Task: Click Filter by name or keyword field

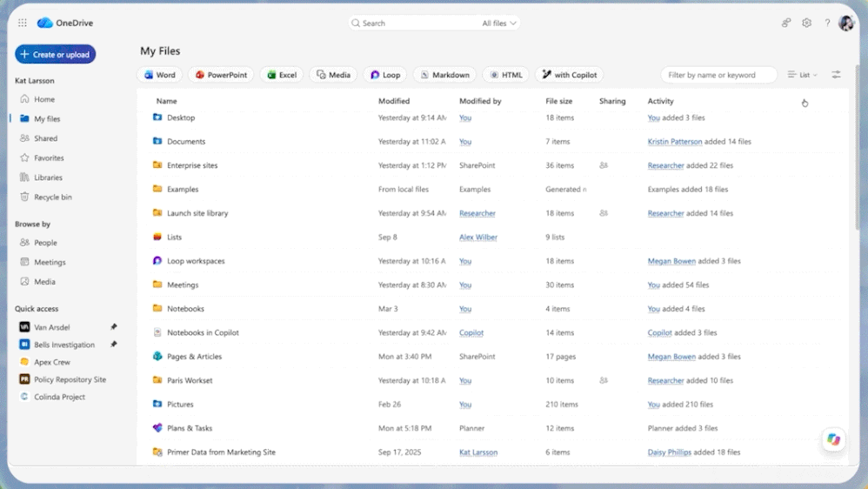Action: 718,75
